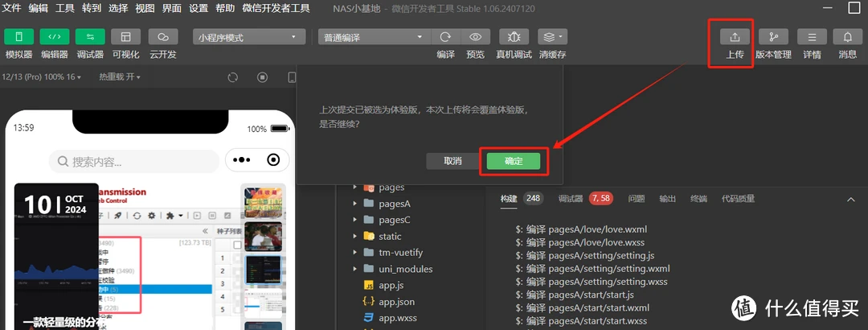Open the Details (详情) panel icon
This screenshot has height=330, width=868.
coord(812,37)
